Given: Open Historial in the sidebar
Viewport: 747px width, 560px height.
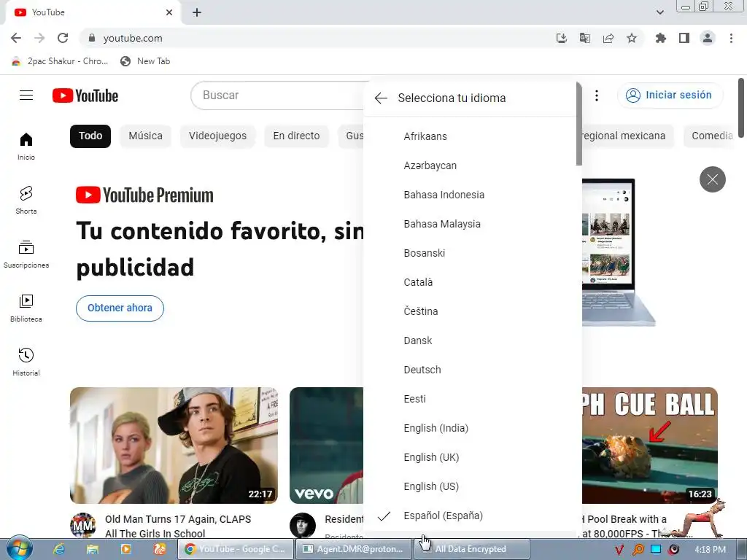Looking at the screenshot, I should tap(26, 362).
